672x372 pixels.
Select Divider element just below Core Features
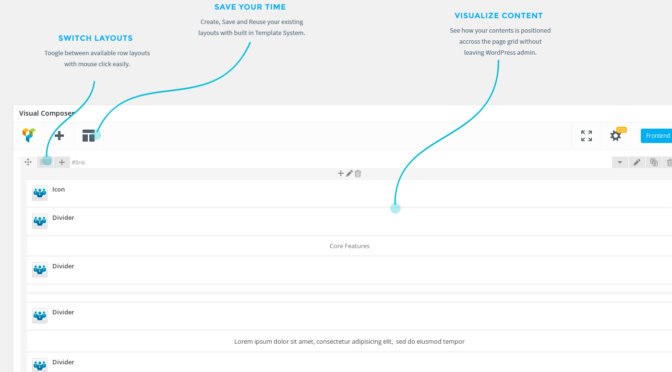[x=349, y=270]
